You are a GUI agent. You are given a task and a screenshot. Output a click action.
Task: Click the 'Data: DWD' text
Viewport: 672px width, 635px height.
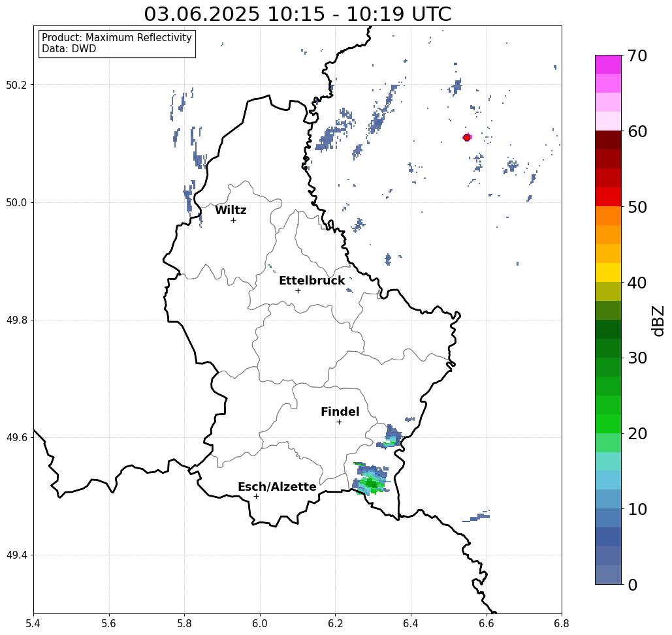(x=69, y=49)
